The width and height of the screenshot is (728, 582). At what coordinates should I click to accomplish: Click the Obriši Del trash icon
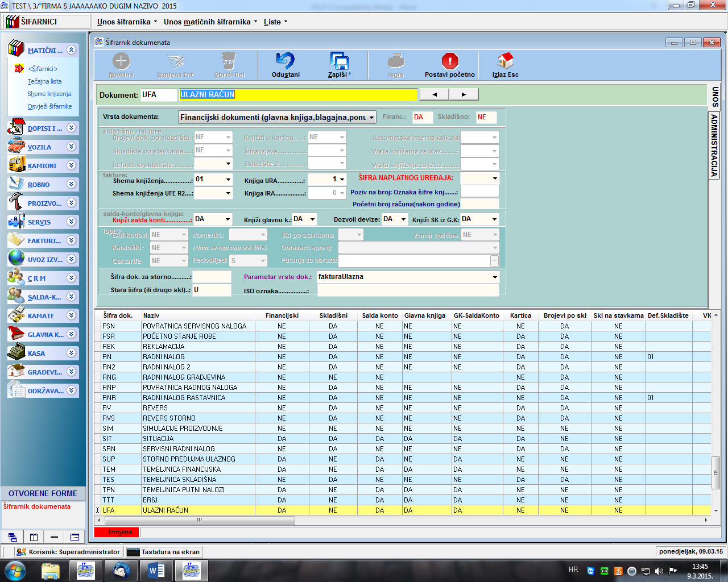[229, 61]
